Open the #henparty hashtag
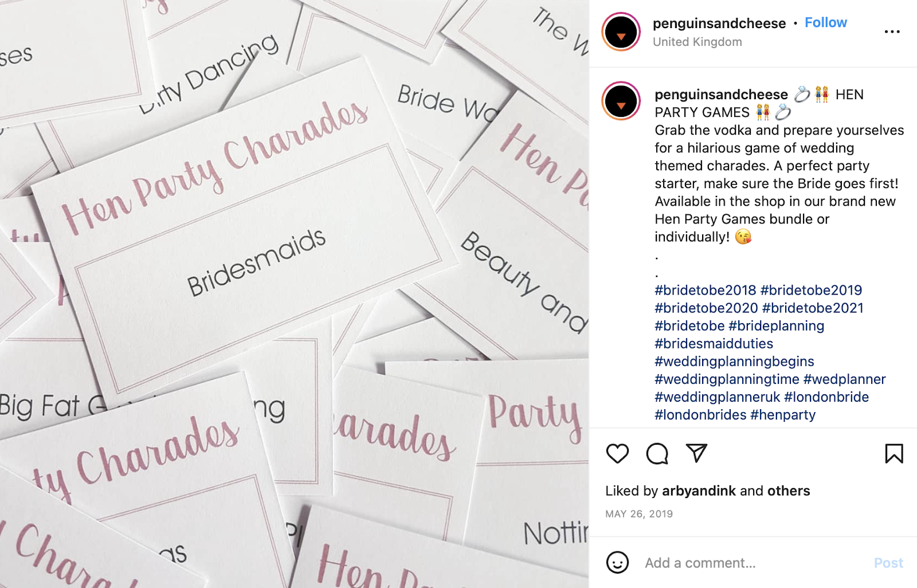 (783, 415)
